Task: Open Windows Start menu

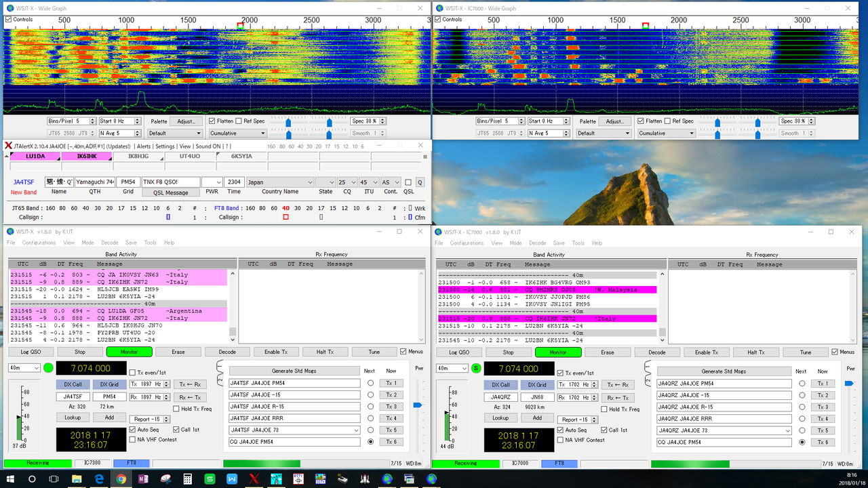Action: [10, 479]
